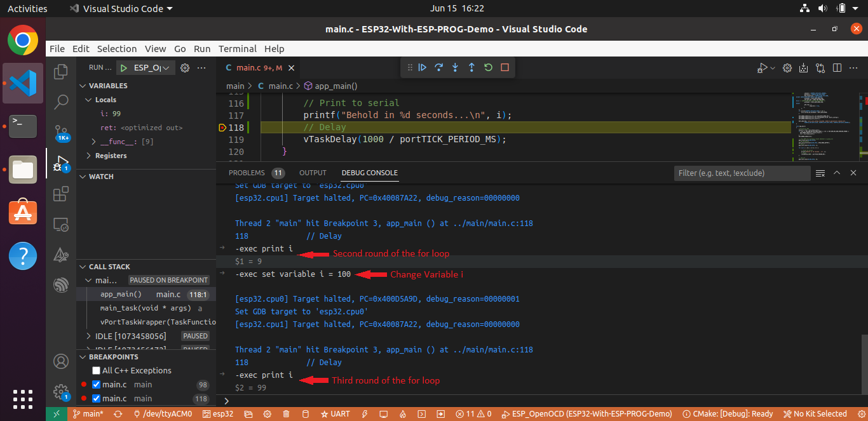This screenshot has height=421, width=868.
Task: Click UART flash method in status bar
Action: [335, 414]
